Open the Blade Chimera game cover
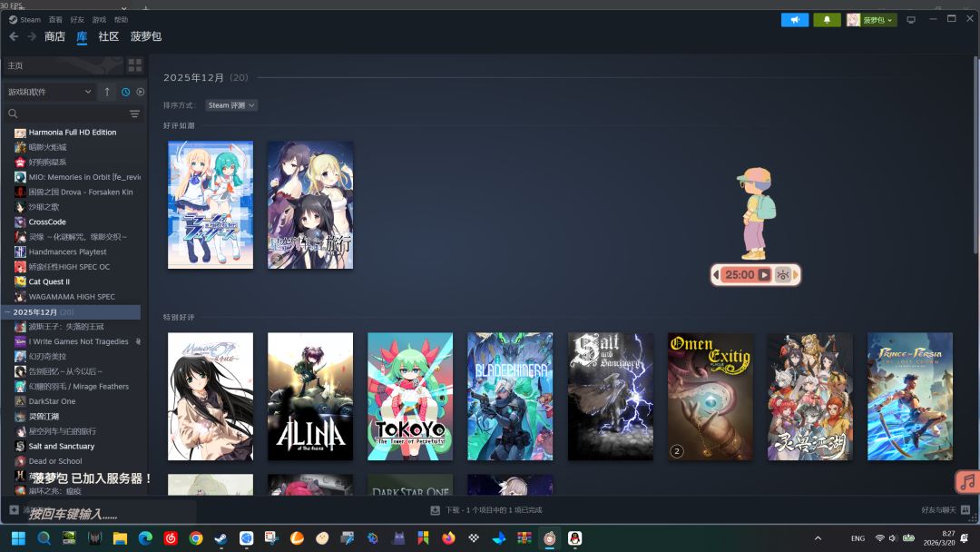This screenshot has width=980, height=552. click(510, 397)
